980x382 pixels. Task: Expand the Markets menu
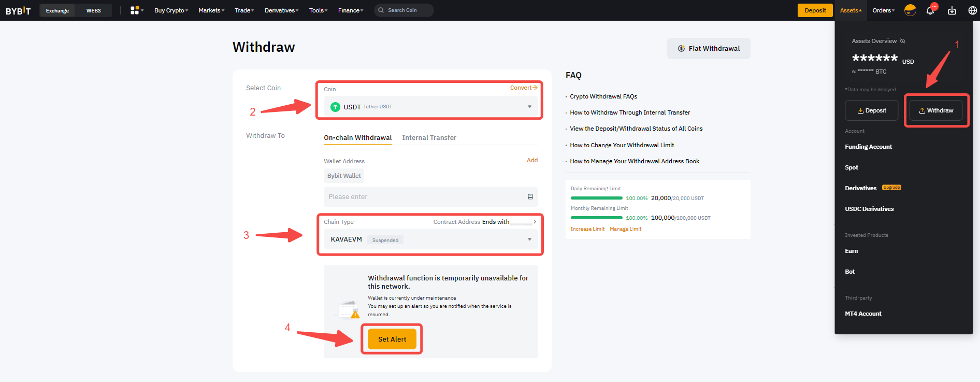click(211, 10)
